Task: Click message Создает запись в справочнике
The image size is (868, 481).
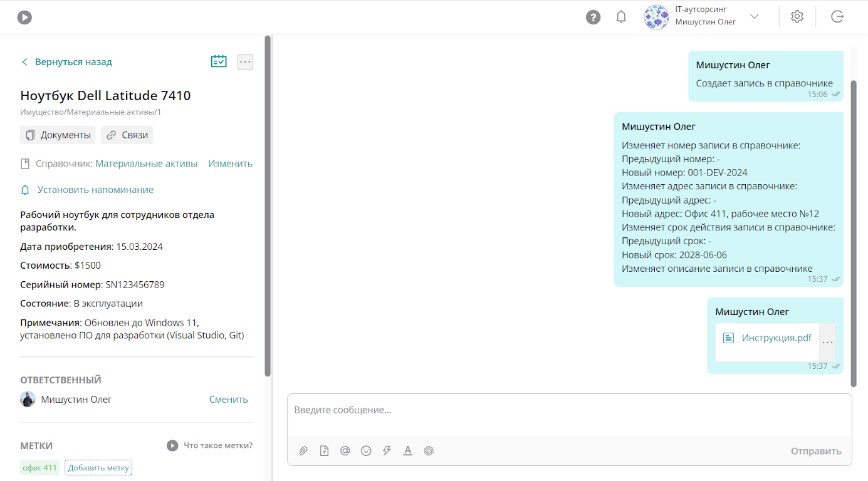Action: click(764, 83)
